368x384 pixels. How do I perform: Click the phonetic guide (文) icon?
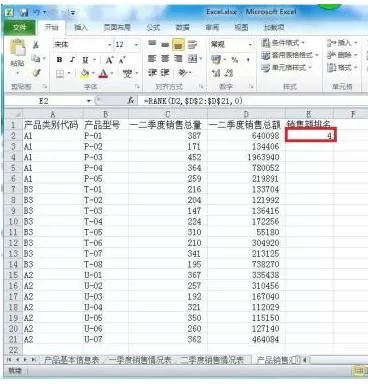[127, 73]
